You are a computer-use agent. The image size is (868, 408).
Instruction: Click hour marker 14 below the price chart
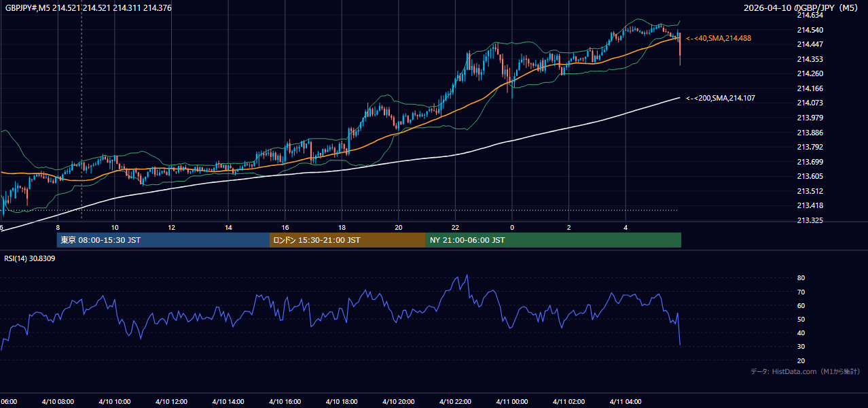point(228,228)
